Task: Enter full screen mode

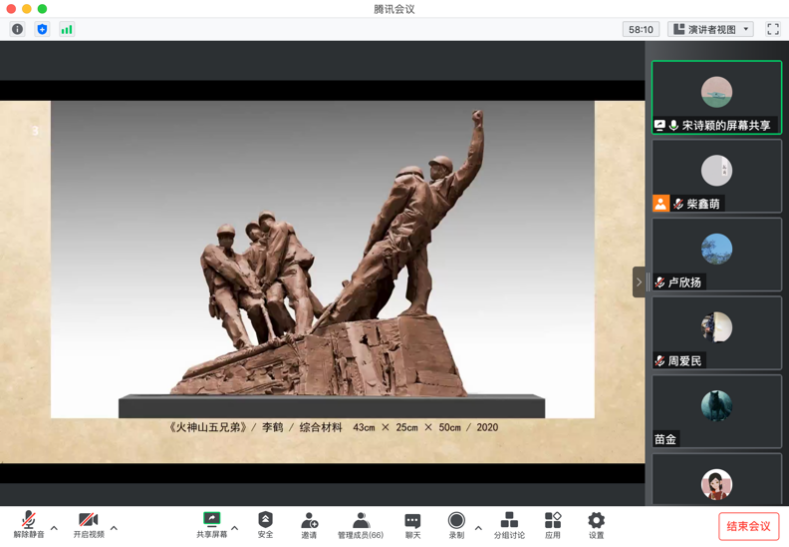Action: (x=773, y=29)
